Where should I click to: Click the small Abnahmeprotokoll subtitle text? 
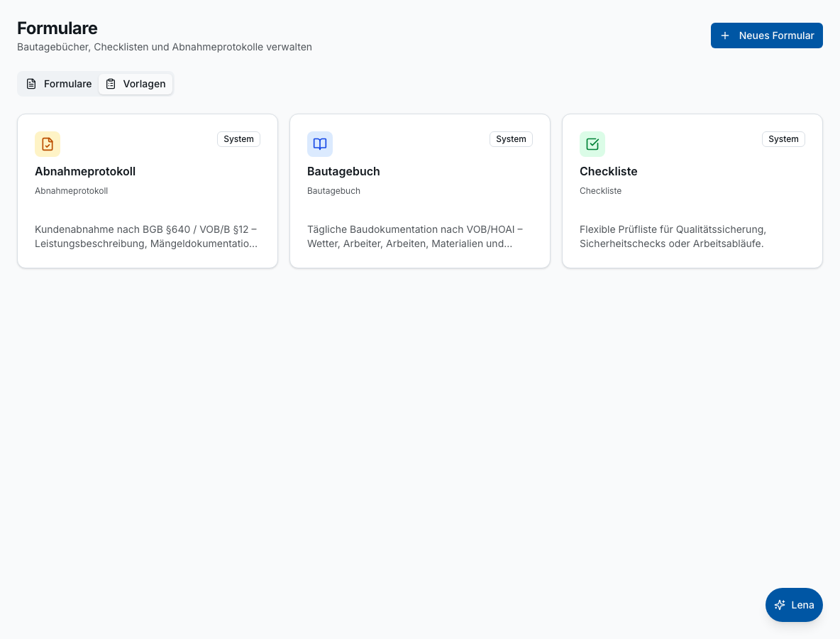point(71,191)
